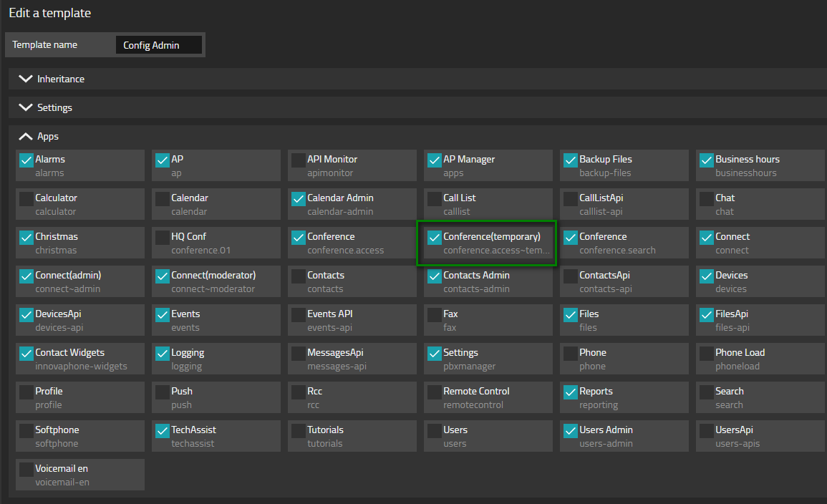
Task: Check the Contacts app with id 'contacts'
Action: tap(299, 276)
